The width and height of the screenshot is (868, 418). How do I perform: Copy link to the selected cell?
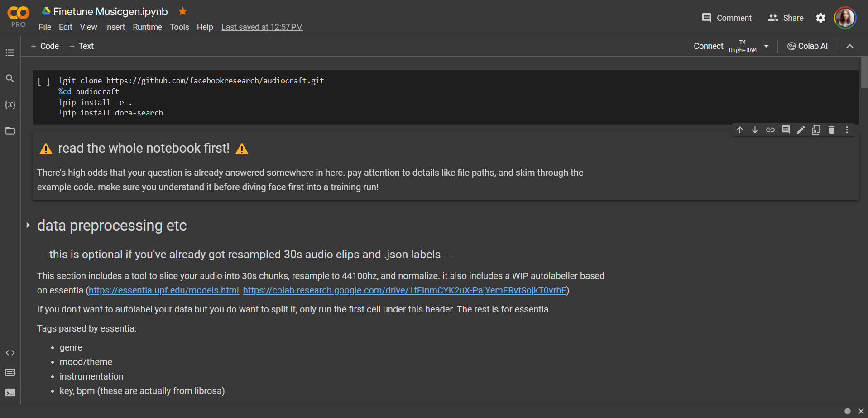[x=770, y=130]
